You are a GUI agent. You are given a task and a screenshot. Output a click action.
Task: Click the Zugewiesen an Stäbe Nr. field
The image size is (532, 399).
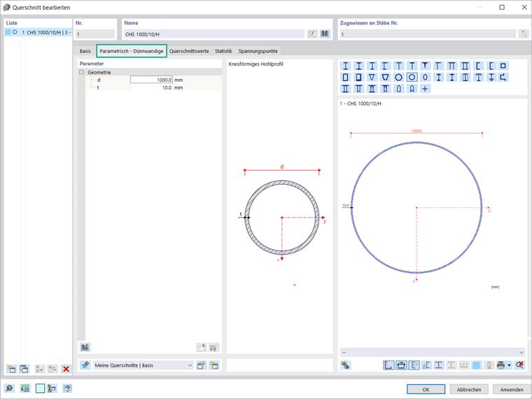(x=428, y=34)
